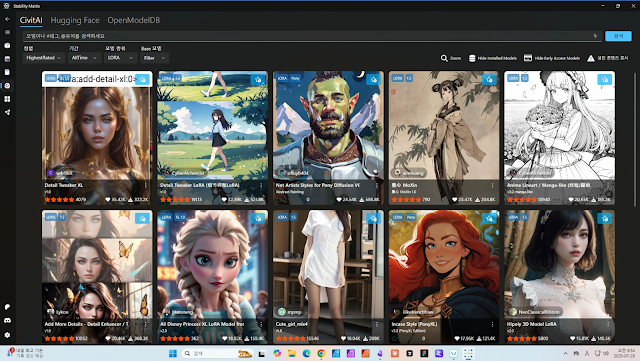Toggle Hide Early Access Models
This screenshot has width=640, height=361.
(552, 58)
